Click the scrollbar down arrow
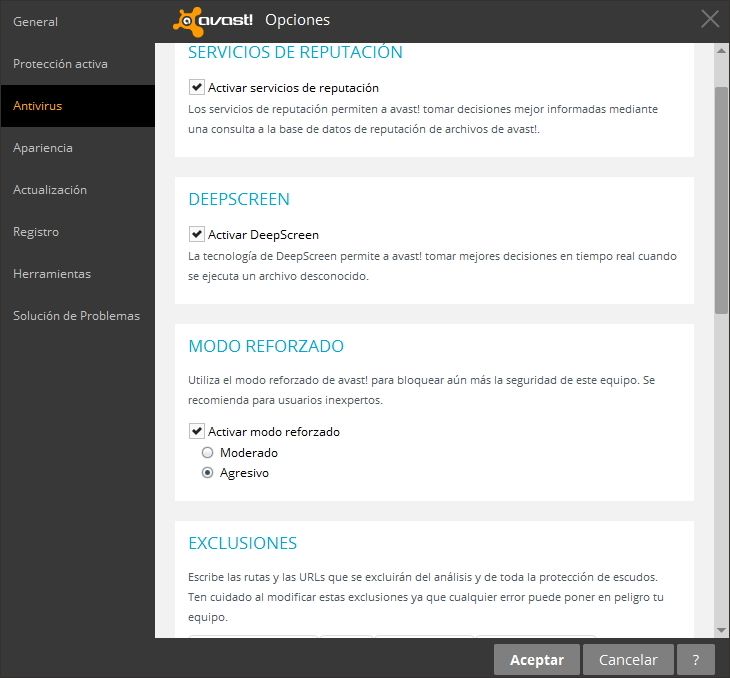The height and width of the screenshot is (678, 730). tap(721, 630)
